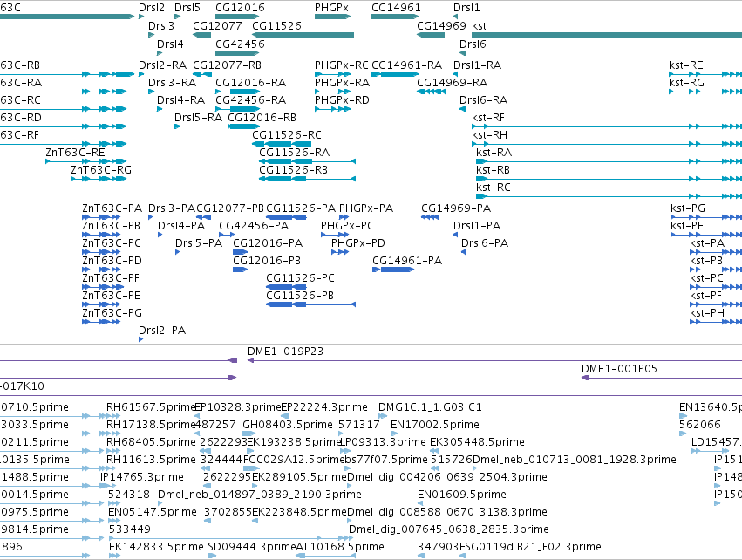The image size is (742, 560).
Task: Select BAC clone DME1-019P23 label
Action: tap(285, 352)
